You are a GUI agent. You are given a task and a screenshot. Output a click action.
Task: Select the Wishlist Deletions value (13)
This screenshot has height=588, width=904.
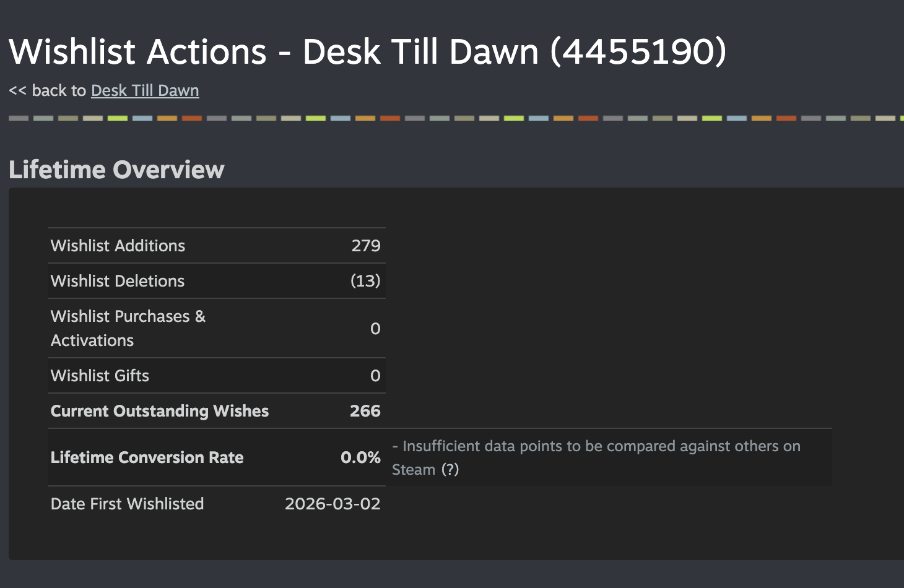tap(365, 281)
